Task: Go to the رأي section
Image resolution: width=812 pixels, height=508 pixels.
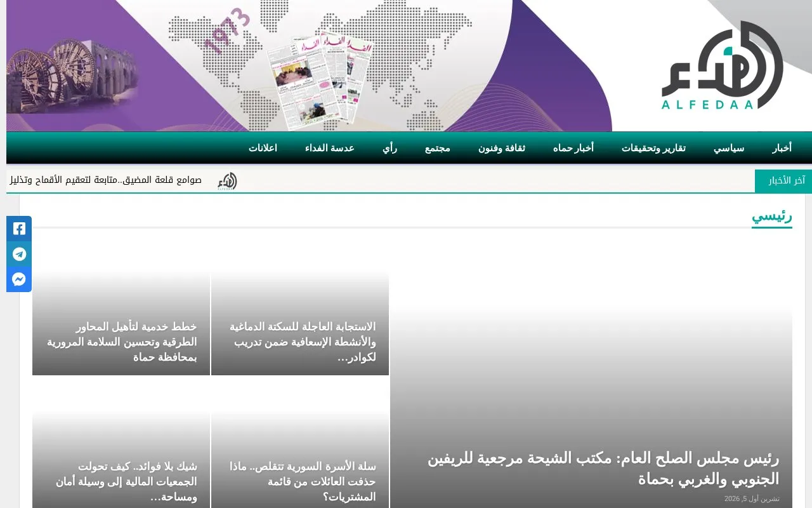Action: (390, 148)
